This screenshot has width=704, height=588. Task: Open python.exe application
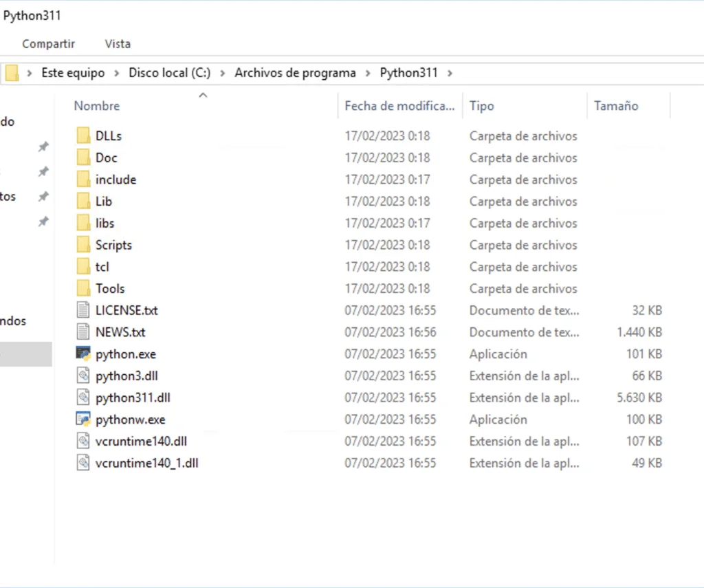(124, 353)
